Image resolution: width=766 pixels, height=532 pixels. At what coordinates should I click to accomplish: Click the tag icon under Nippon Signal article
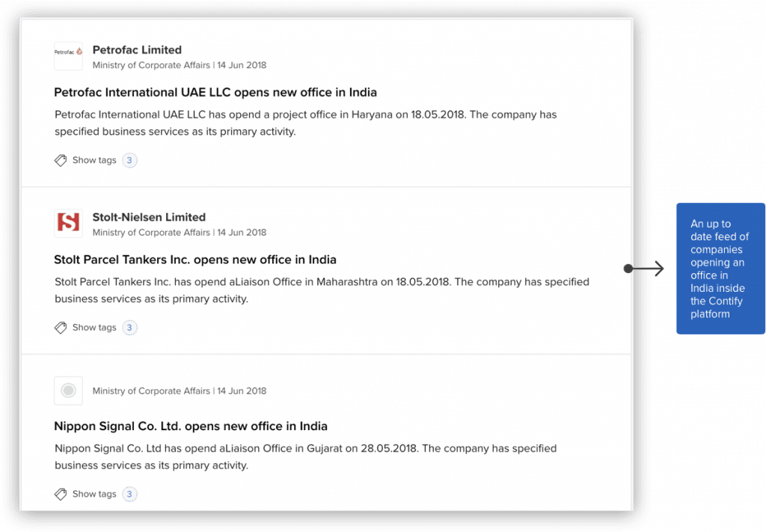coord(61,494)
